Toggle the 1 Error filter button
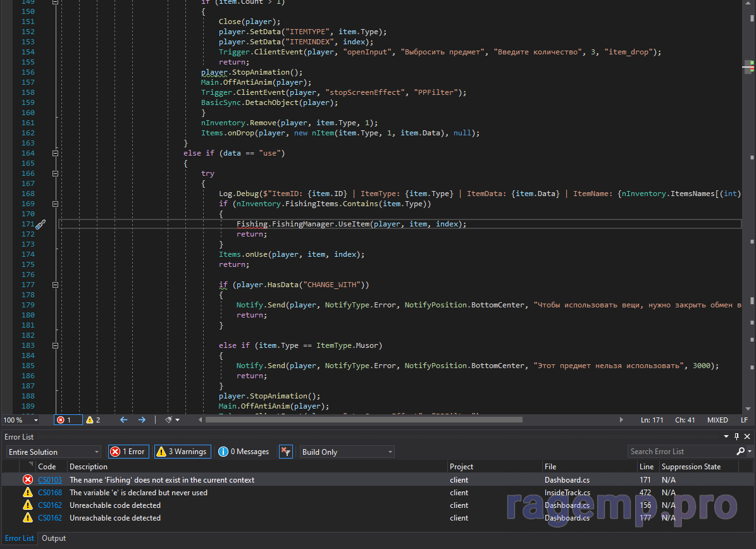This screenshot has height=549, width=756. pos(128,452)
